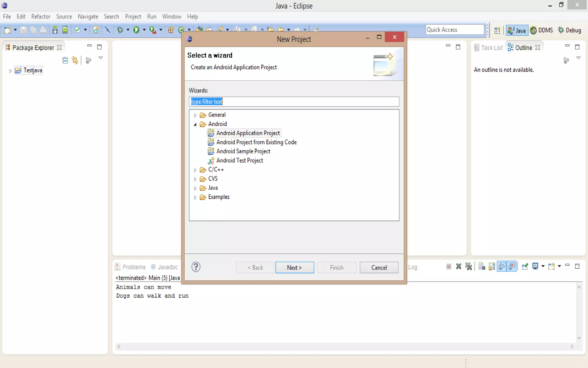Click the Debug bug toolbar icon
588x368 pixels.
pyautogui.click(x=120, y=30)
